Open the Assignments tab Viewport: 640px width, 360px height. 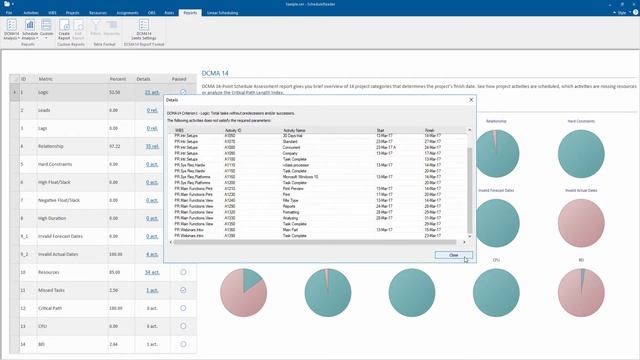[127, 13]
